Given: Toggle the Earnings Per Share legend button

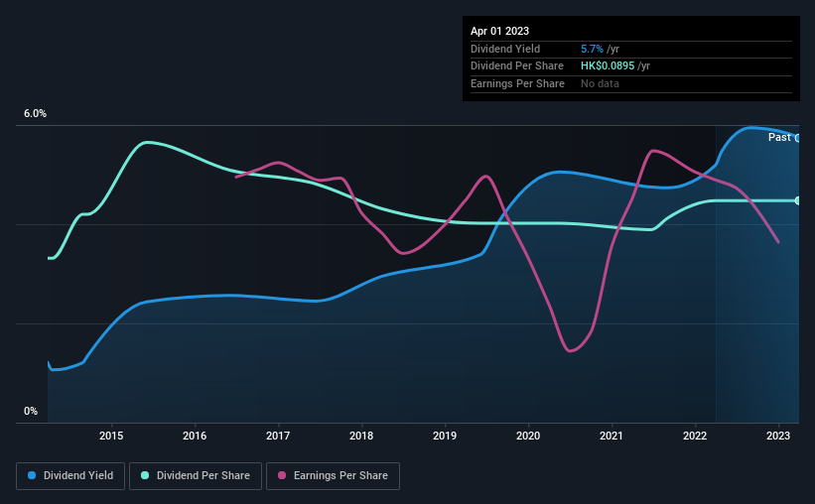Looking at the screenshot, I should (333, 476).
